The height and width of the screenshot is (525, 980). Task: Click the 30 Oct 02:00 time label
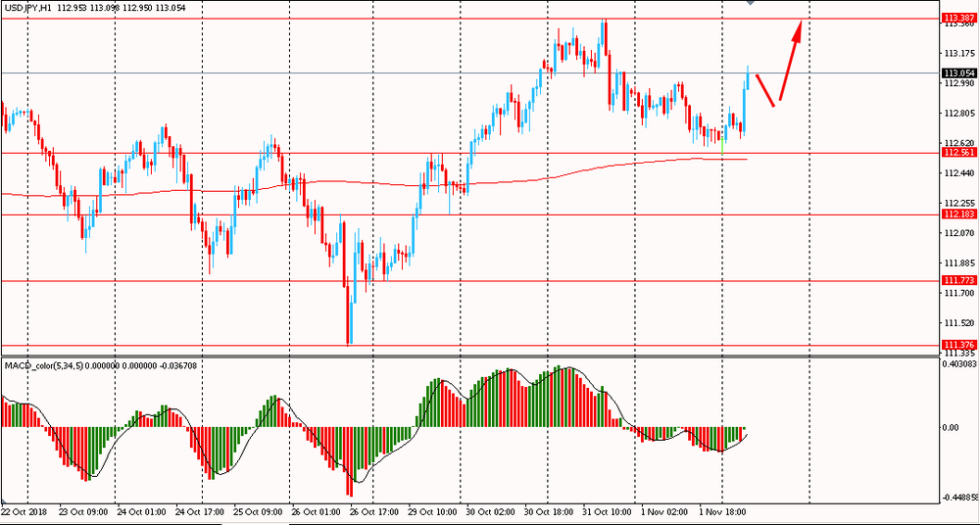490,511
